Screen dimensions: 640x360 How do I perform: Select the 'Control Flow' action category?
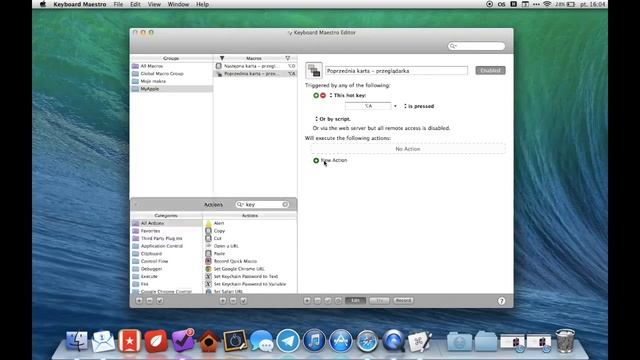[x=167, y=261]
